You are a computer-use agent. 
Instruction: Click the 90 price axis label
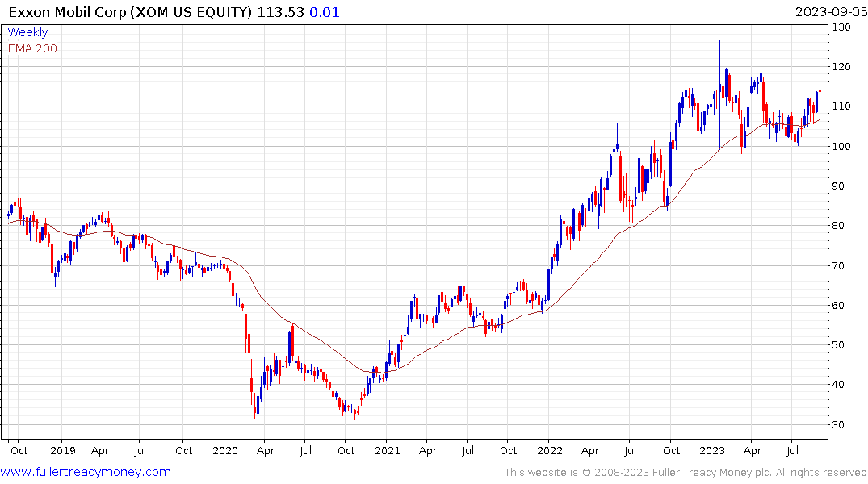click(839, 186)
